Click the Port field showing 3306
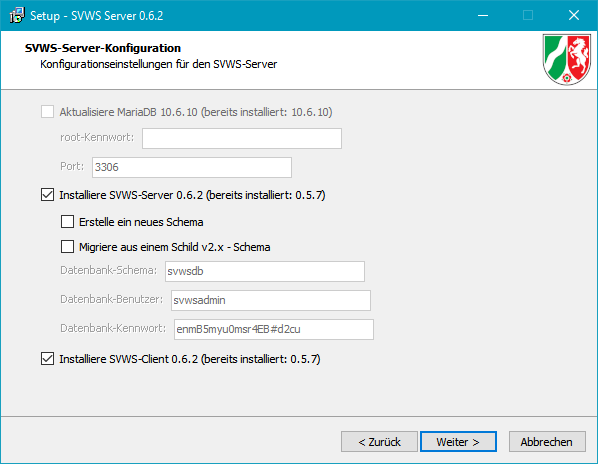Screen dimensions: 598x464 (x=192, y=167)
